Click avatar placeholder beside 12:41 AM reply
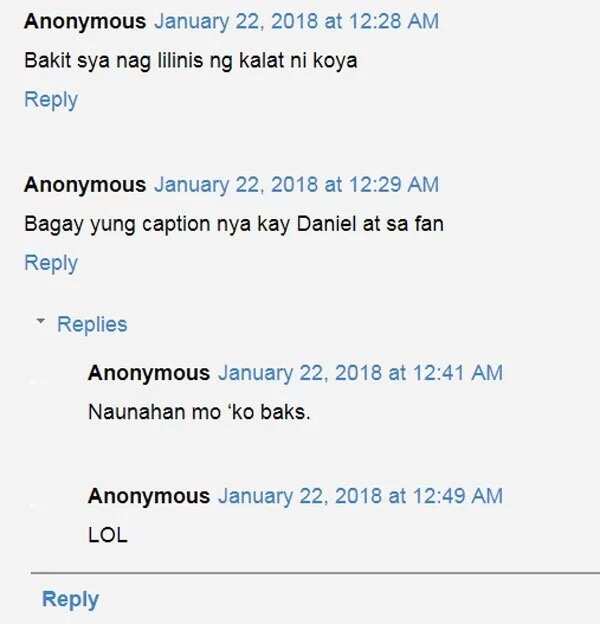 pos(37,381)
